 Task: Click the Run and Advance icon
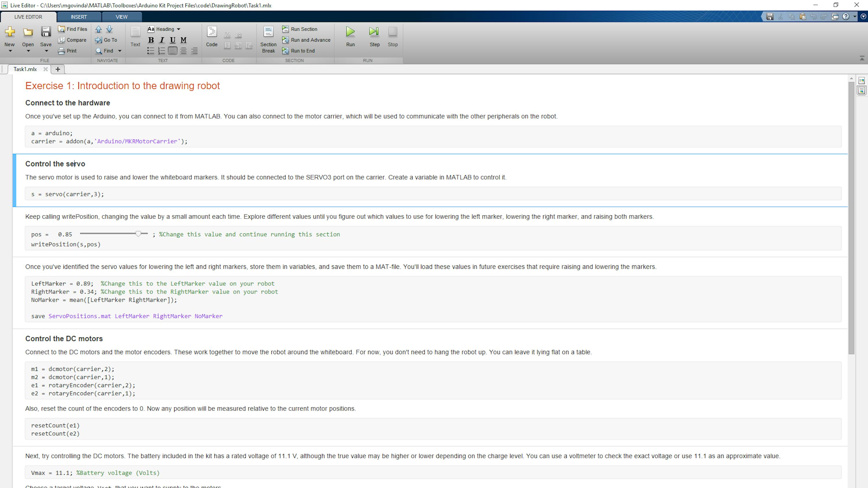tap(285, 40)
